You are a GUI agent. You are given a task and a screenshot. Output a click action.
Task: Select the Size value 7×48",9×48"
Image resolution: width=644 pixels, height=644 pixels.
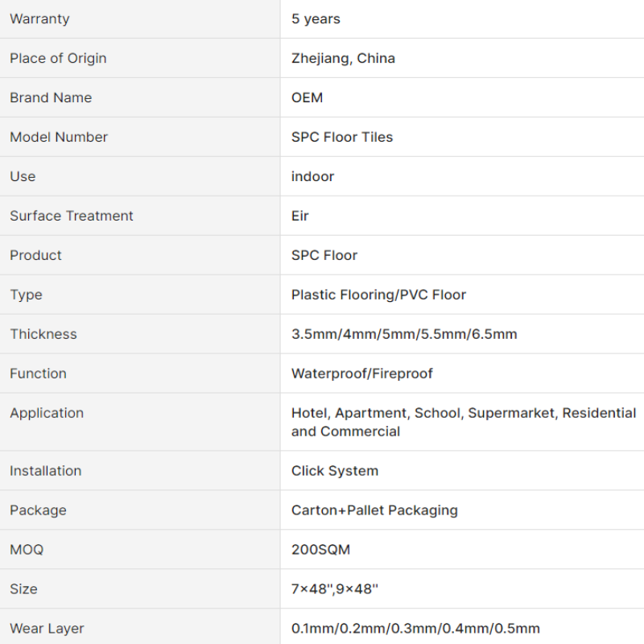[334, 589]
